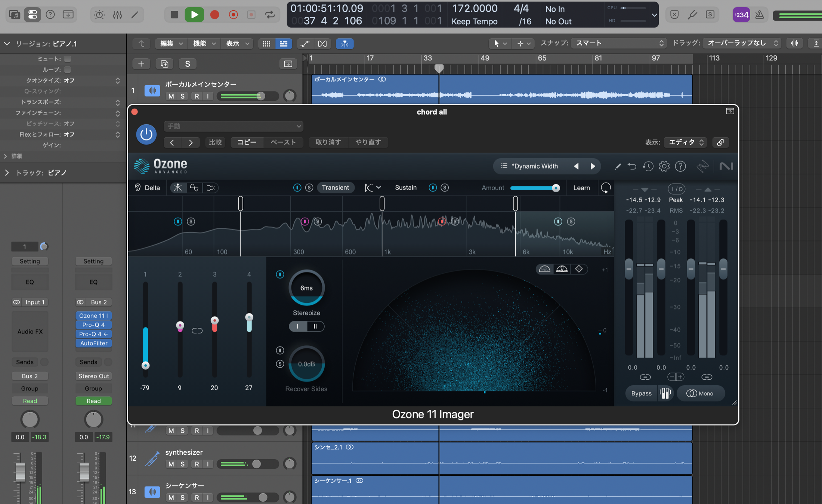Click the 取り消す button
Image resolution: width=822 pixels, height=504 pixels.
328,142
